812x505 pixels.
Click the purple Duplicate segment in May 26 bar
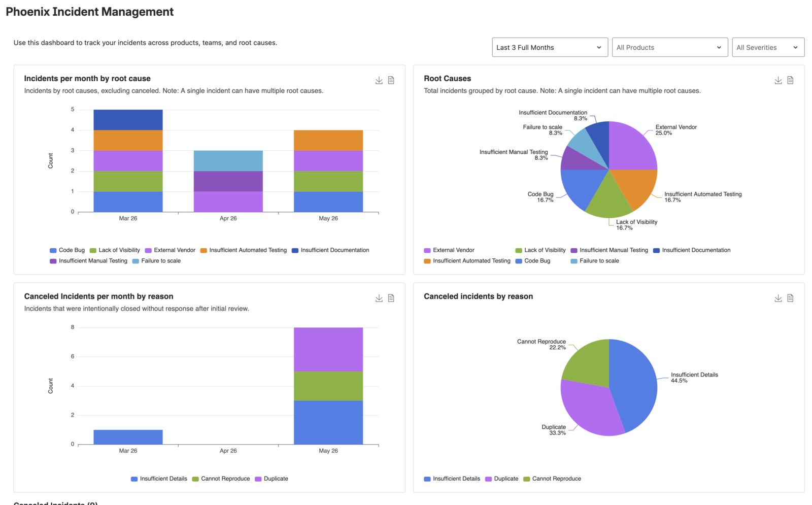coord(328,350)
